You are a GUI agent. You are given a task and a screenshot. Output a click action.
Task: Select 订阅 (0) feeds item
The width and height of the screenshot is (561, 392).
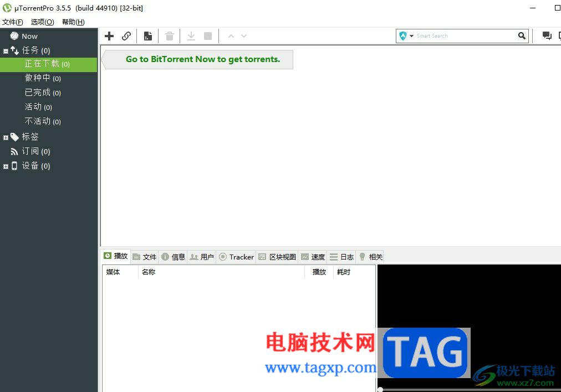36,151
